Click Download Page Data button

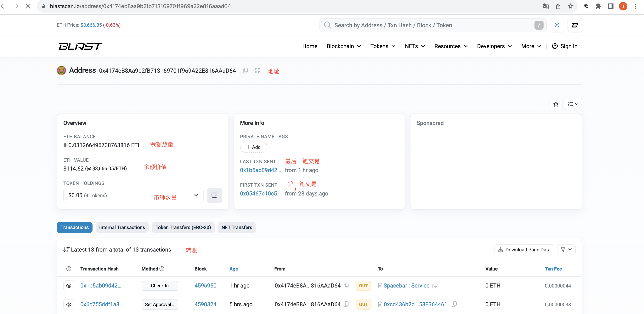pos(524,250)
